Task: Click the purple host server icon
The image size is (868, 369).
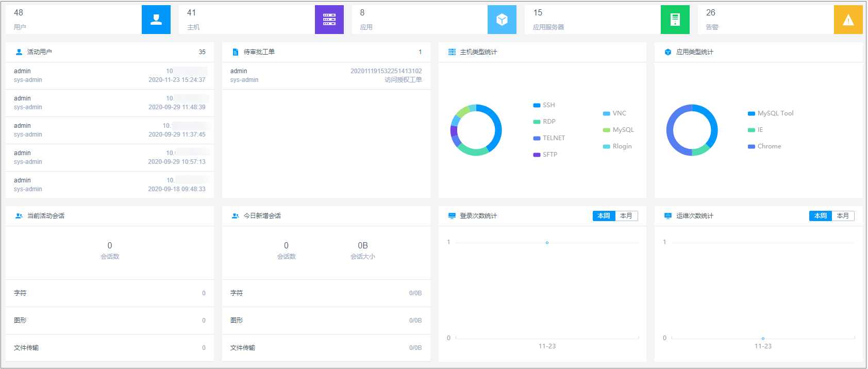Action: coord(329,20)
